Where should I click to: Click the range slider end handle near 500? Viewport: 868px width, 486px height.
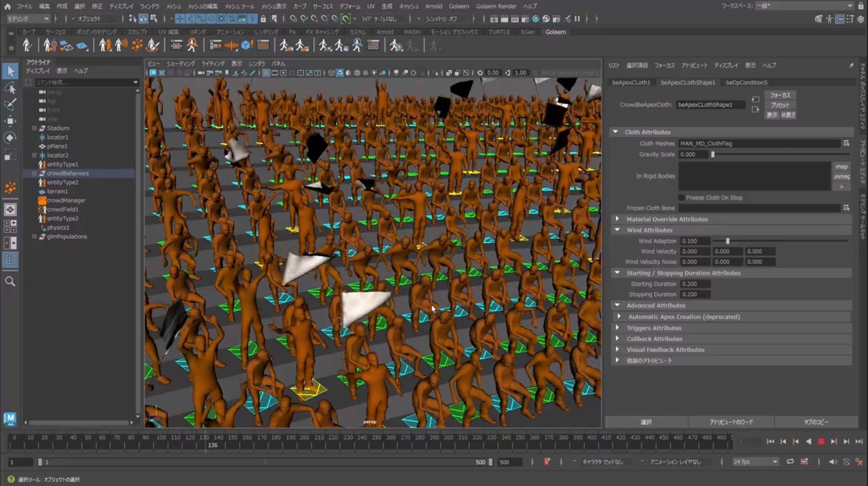[x=491, y=462]
